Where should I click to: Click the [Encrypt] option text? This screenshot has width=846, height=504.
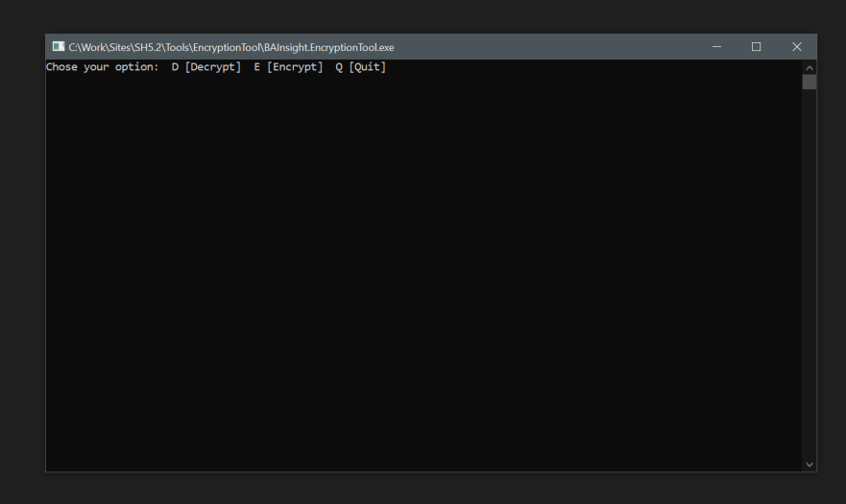[295, 67]
